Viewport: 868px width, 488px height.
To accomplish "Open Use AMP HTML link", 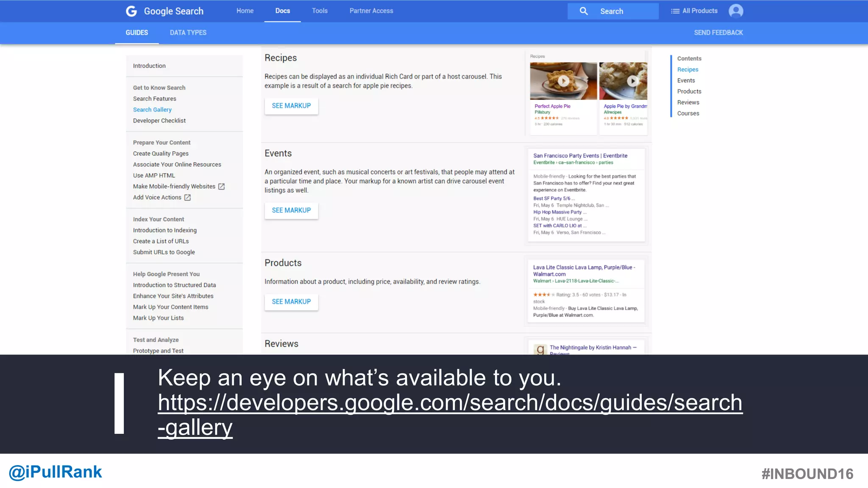I will point(154,175).
